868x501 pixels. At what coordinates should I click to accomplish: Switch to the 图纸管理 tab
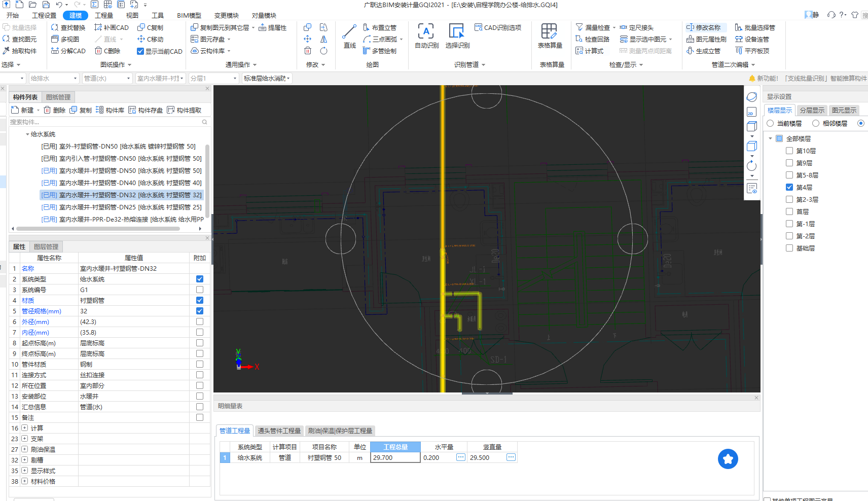point(58,97)
